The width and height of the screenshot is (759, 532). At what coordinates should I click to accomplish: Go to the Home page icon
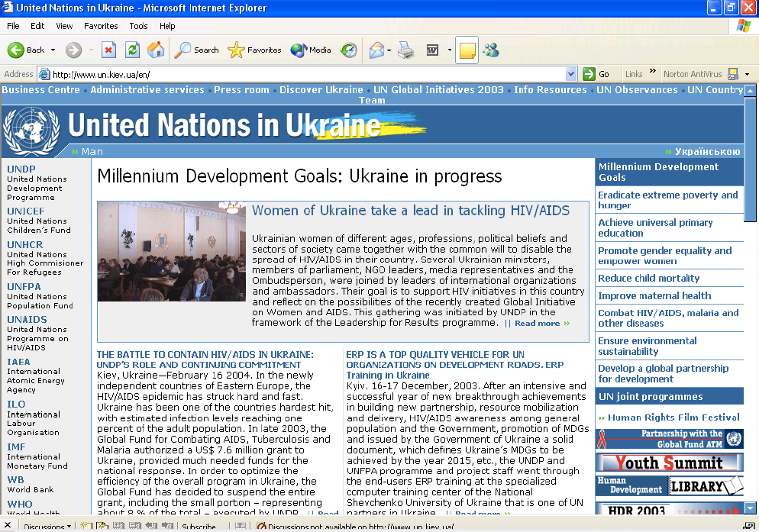point(155,50)
